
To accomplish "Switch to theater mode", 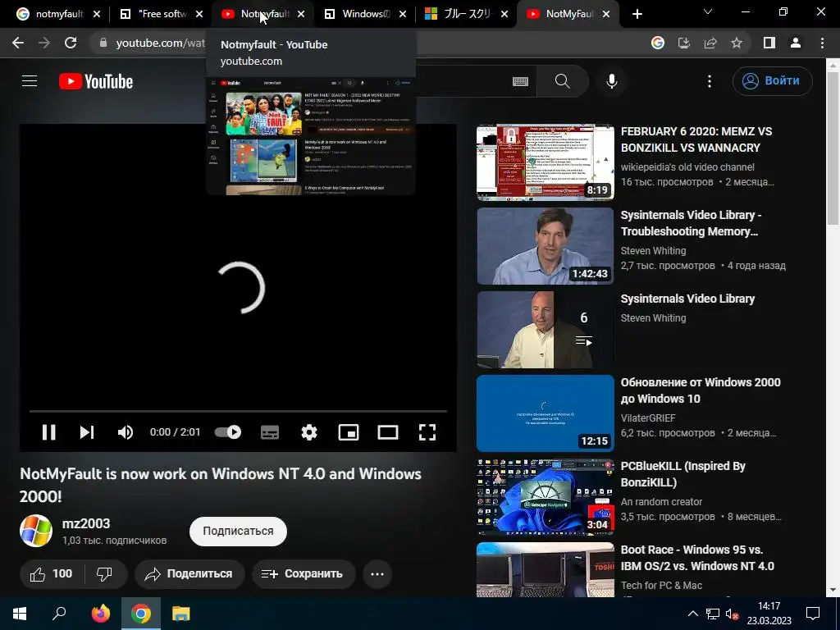I will [388, 431].
